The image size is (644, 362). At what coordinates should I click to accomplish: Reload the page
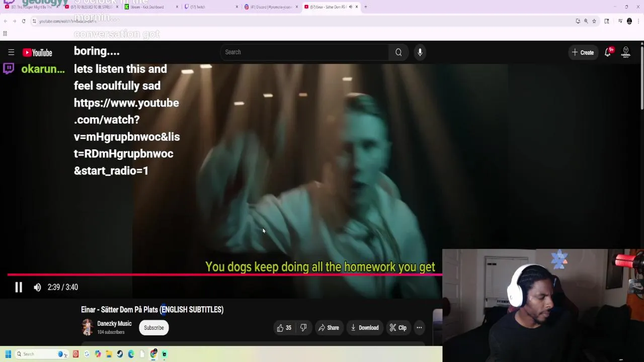[x=24, y=21]
